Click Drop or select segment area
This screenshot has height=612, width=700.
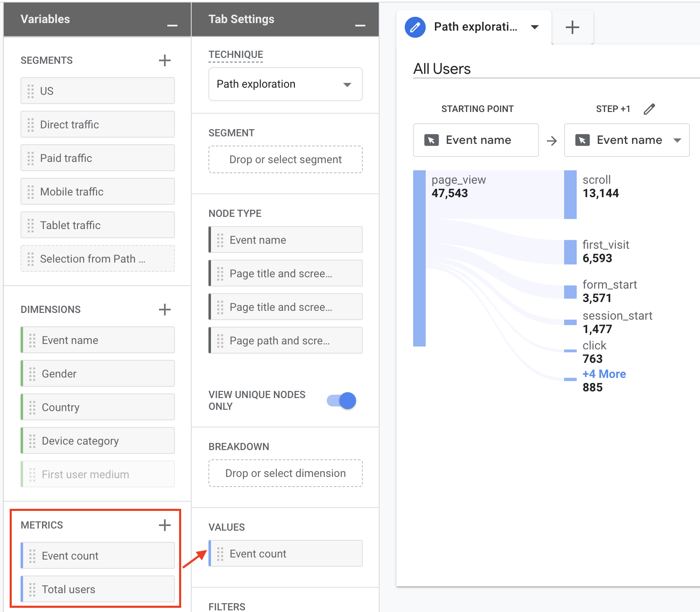285,159
